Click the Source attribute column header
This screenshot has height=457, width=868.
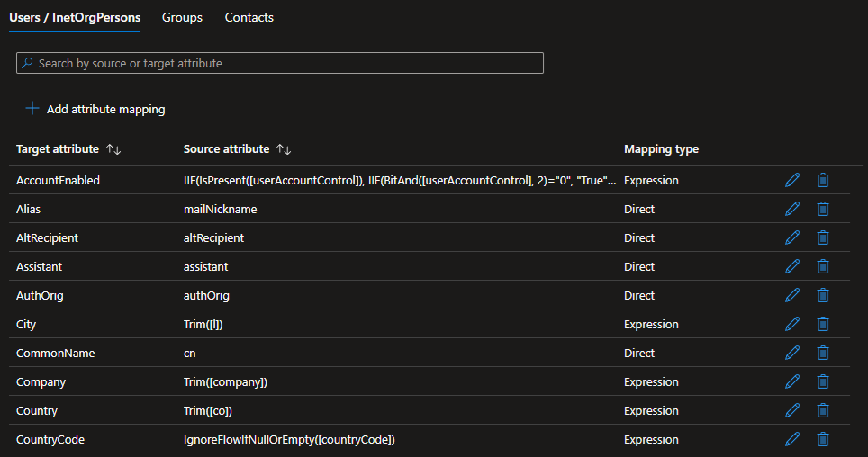coord(226,148)
